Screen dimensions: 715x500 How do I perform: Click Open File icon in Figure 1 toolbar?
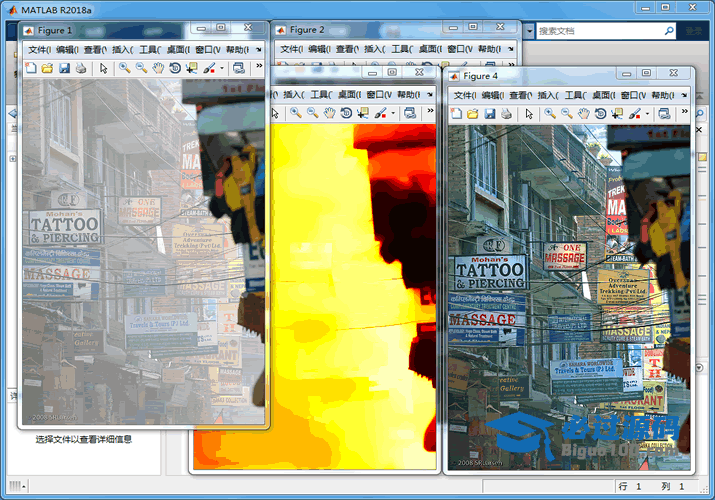click(x=47, y=68)
